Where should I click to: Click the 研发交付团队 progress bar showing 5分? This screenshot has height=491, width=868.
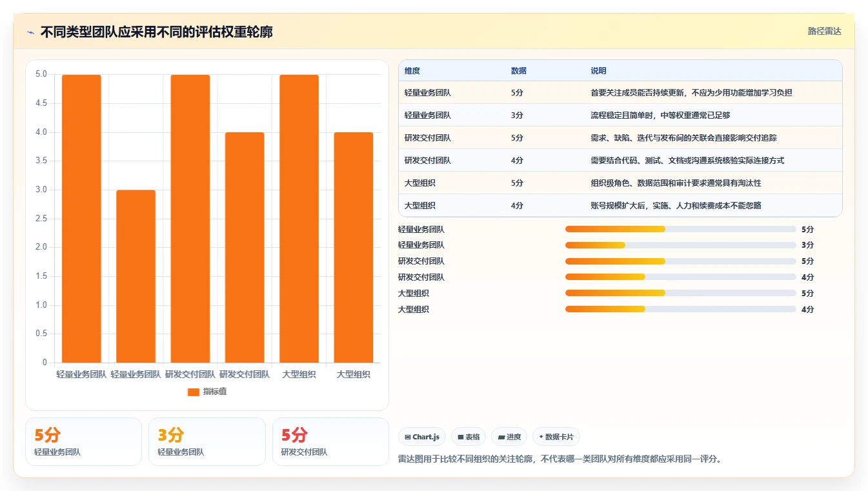tap(681, 261)
